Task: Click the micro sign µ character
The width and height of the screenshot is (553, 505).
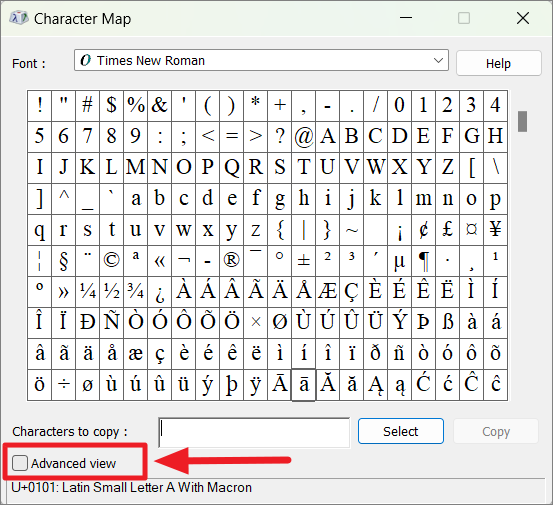Action: click(x=399, y=261)
